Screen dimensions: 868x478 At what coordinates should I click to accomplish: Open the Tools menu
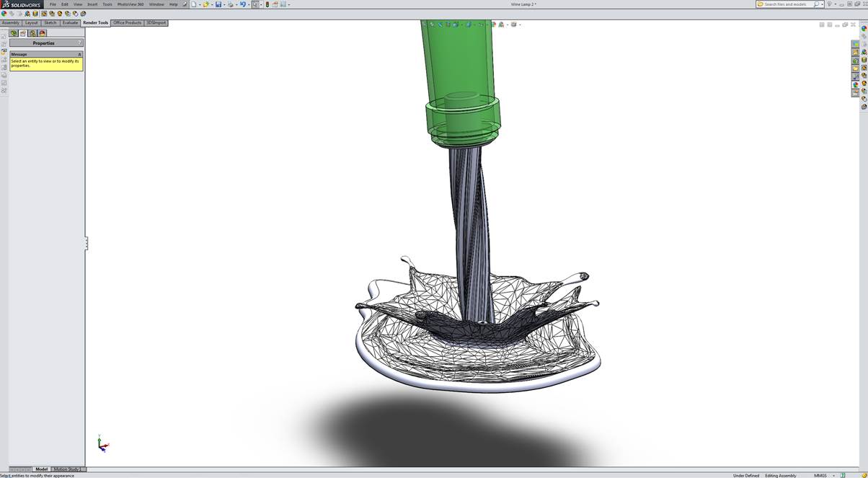pos(107,4)
